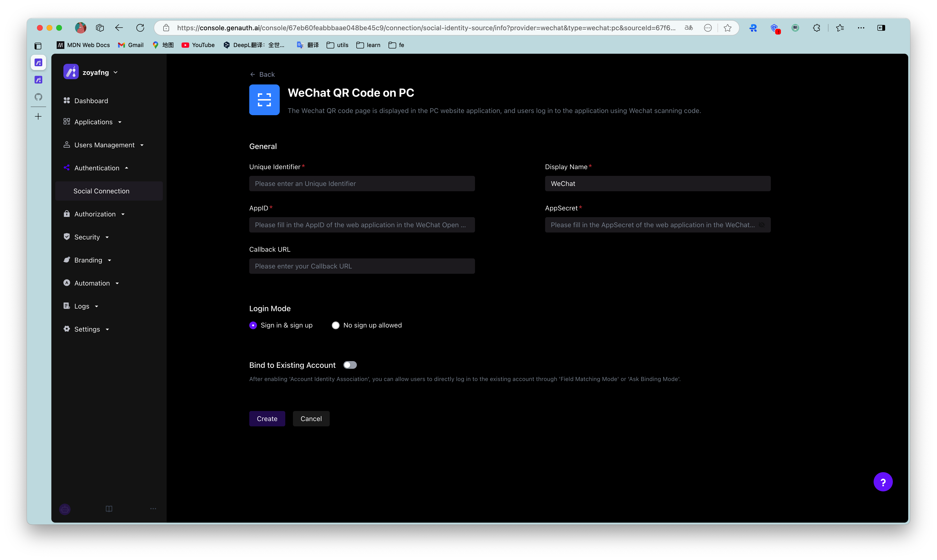
Task: Focus the AppID input field
Action: (x=362, y=225)
